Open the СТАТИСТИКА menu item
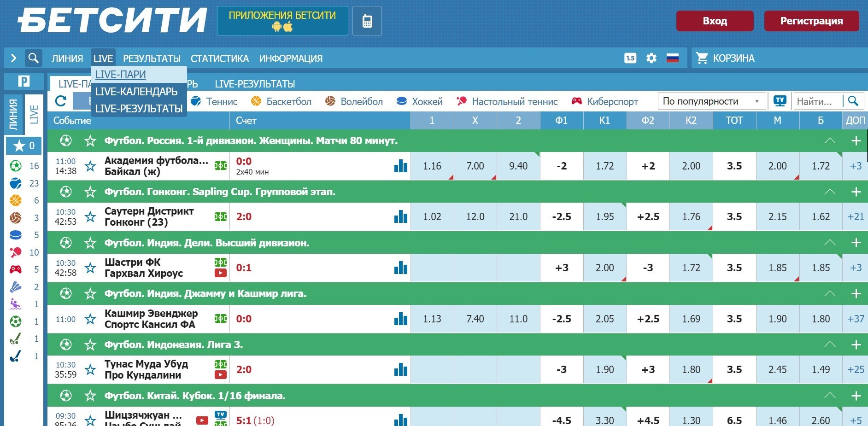The width and height of the screenshot is (868, 426). (220, 58)
